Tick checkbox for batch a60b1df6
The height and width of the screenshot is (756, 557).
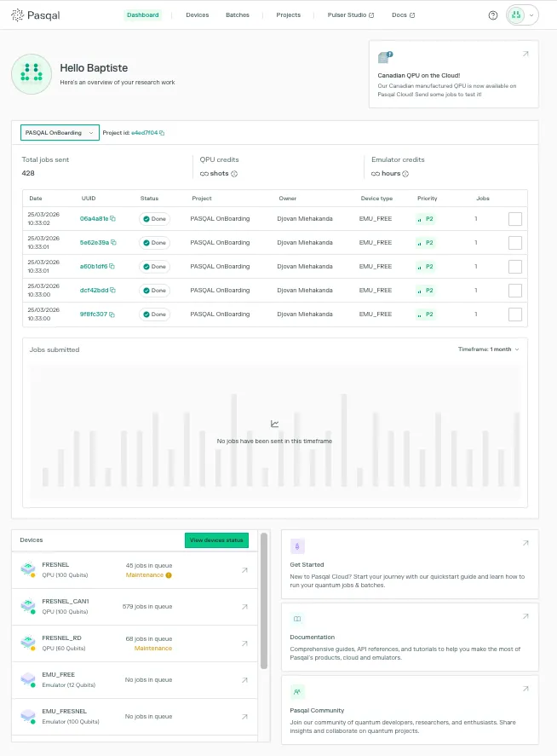(515, 267)
